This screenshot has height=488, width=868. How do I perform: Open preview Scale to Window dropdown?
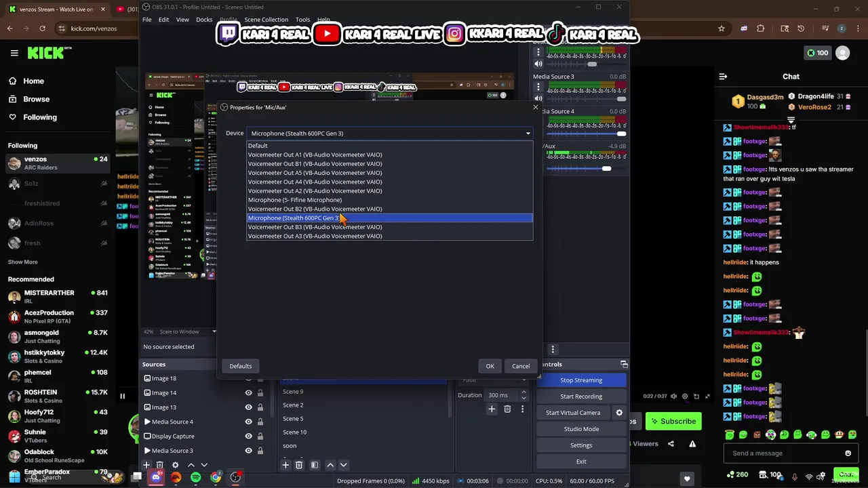pos(186,331)
